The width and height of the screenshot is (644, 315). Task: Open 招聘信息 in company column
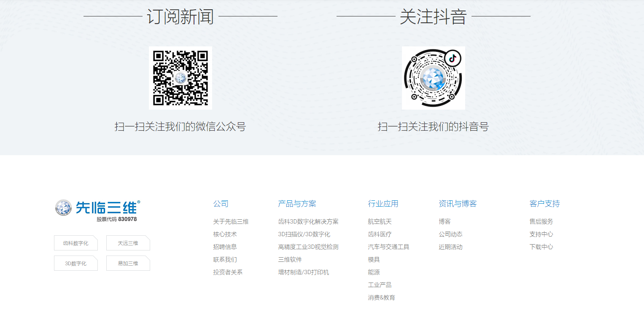pos(225,247)
